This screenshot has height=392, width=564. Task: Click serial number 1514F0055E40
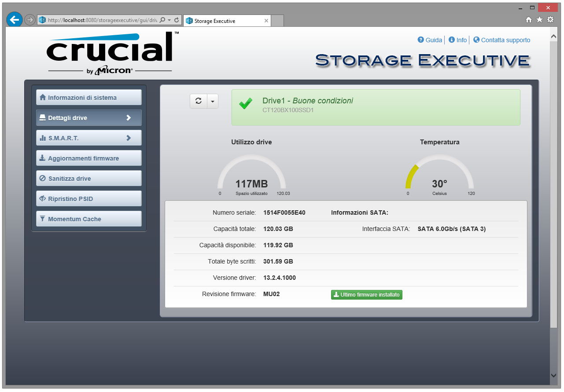tap(284, 212)
